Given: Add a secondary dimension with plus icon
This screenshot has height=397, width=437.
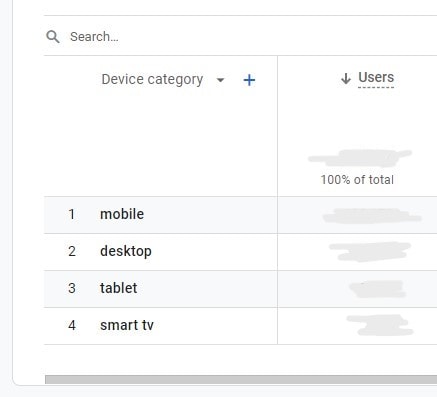Looking at the screenshot, I should (249, 80).
